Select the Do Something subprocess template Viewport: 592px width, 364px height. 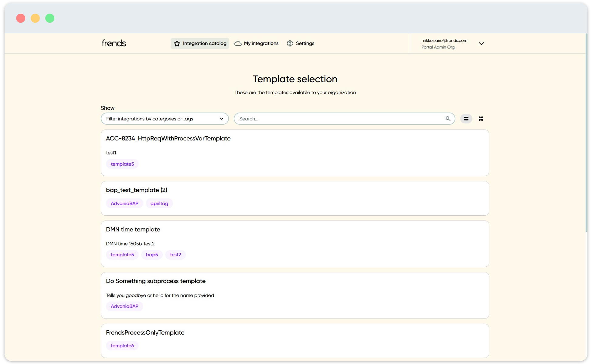point(295,295)
